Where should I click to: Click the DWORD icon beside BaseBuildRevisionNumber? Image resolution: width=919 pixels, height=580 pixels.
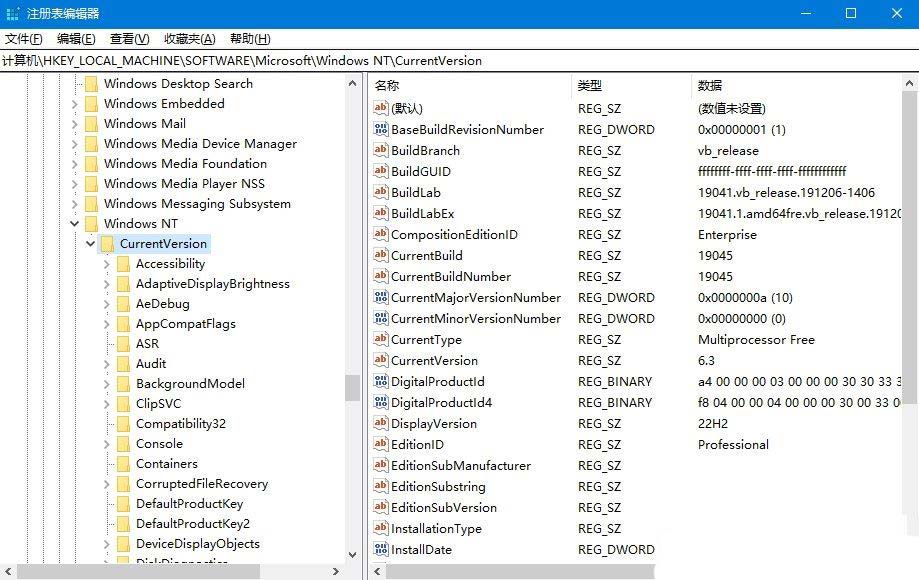pos(380,129)
